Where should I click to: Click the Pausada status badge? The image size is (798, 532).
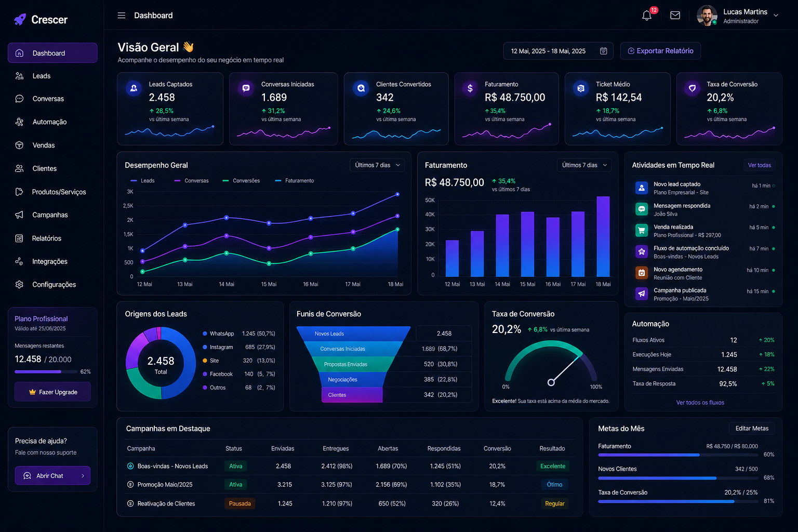point(240,503)
